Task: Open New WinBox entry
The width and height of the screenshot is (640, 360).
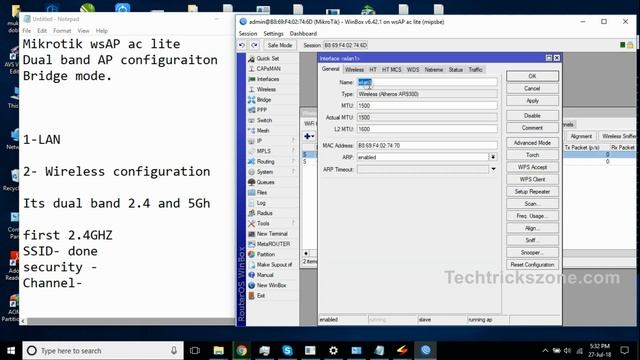Action: pos(271,285)
